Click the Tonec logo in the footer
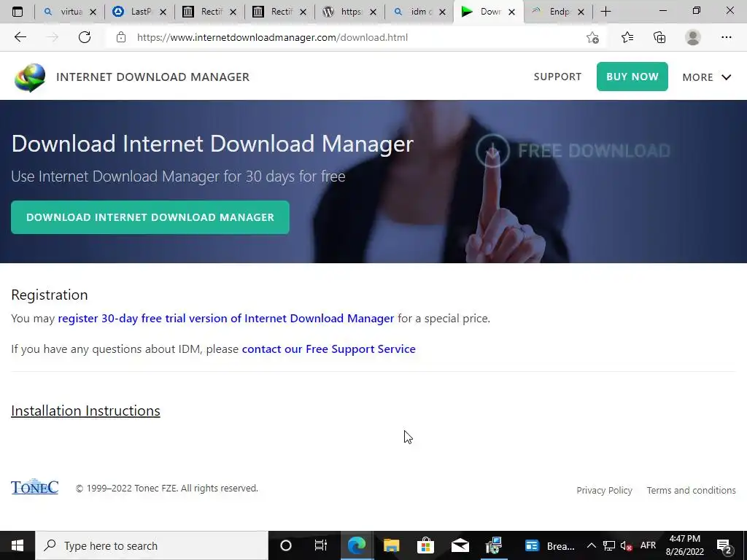 [x=35, y=486]
